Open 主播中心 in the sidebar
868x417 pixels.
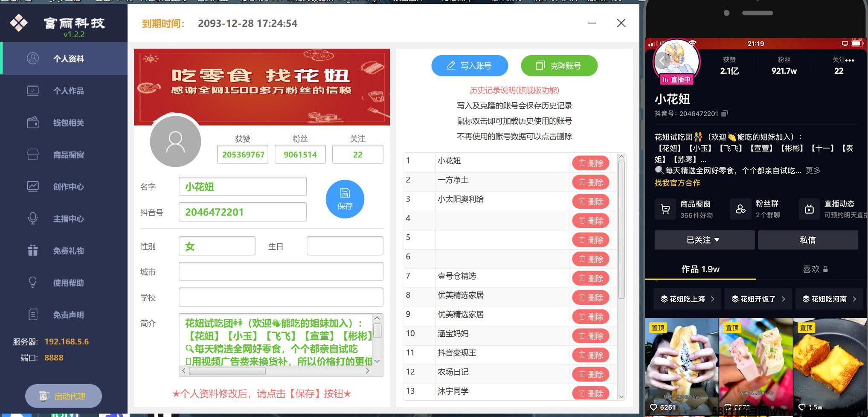tap(64, 219)
